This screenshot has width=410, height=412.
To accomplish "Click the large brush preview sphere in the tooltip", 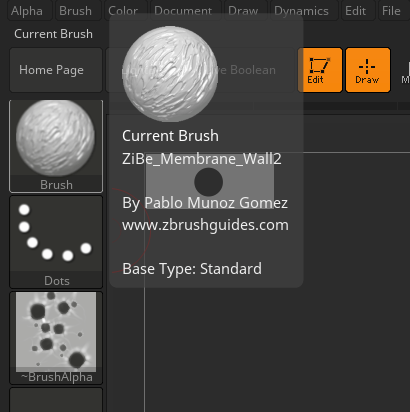I will coord(170,74).
